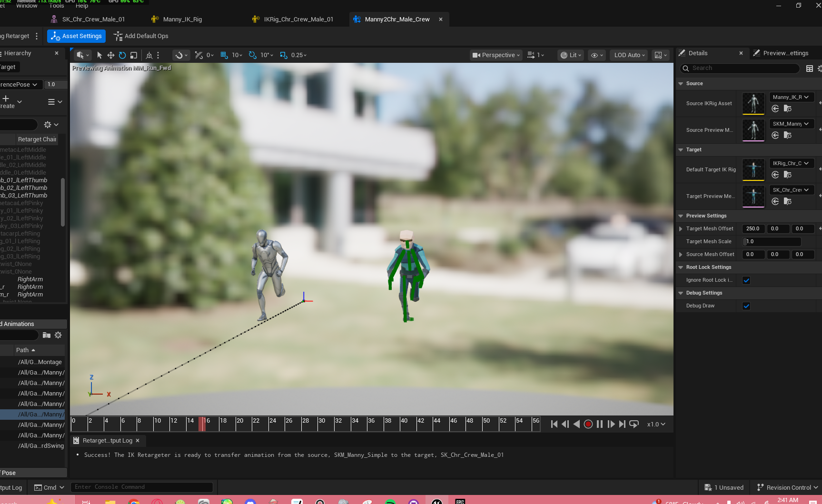Step back one frame
The width and height of the screenshot is (822, 504).
tap(565, 424)
